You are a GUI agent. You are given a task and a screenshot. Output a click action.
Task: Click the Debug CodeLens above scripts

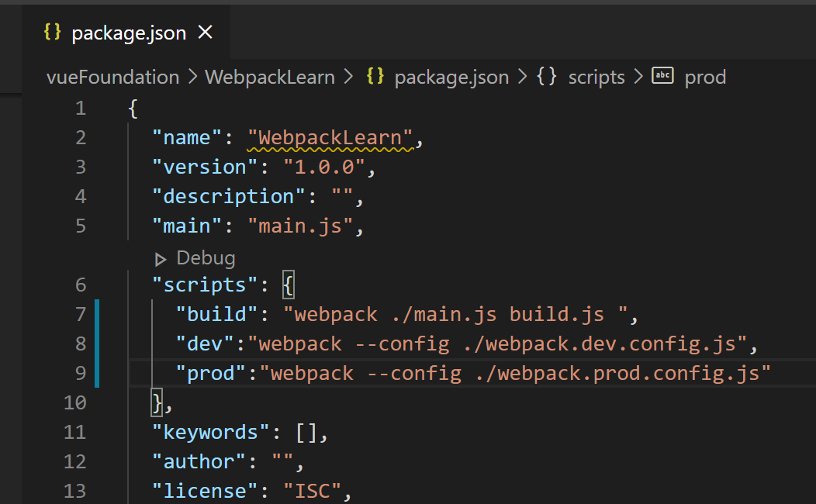pyautogui.click(x=206, y=258)
